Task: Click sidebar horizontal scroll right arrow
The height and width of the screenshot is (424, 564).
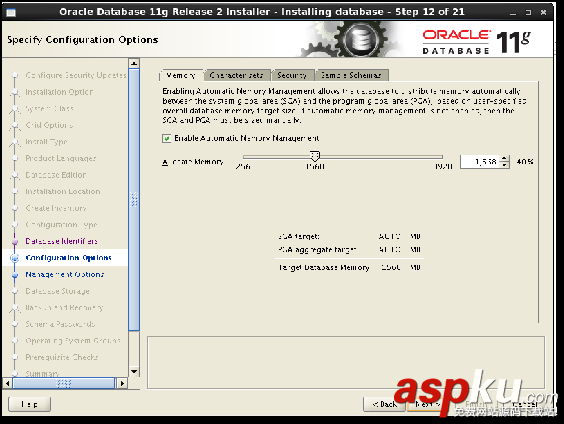Action: (x=122, y=383)
